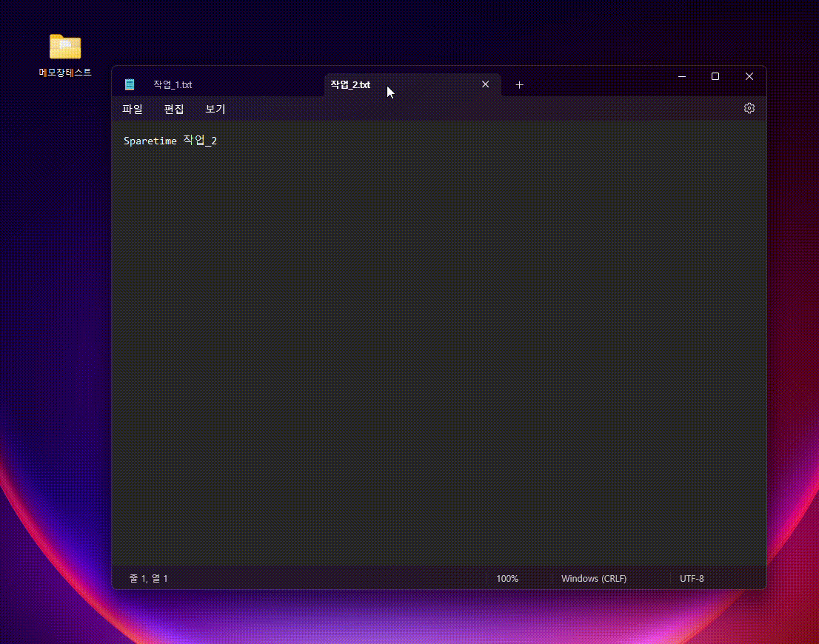Viewport: 819px width, 644px height.
Task: Add a new tab with plus button
Action: 519,84
